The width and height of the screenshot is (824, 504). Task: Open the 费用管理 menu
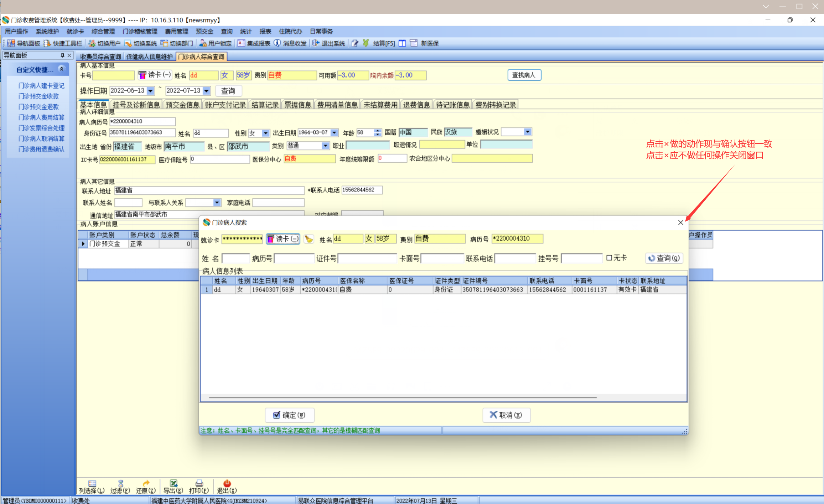tap(176, 31)
